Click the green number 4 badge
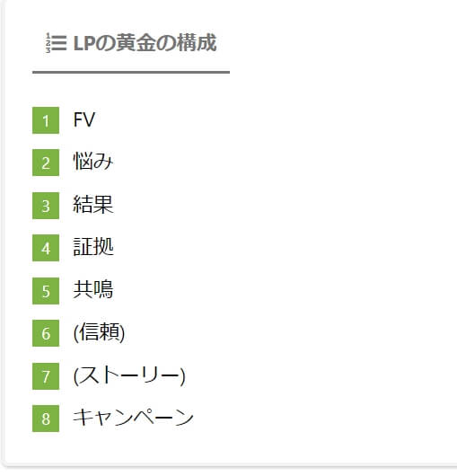The image size is (457, 476). (x=46, y=248)
